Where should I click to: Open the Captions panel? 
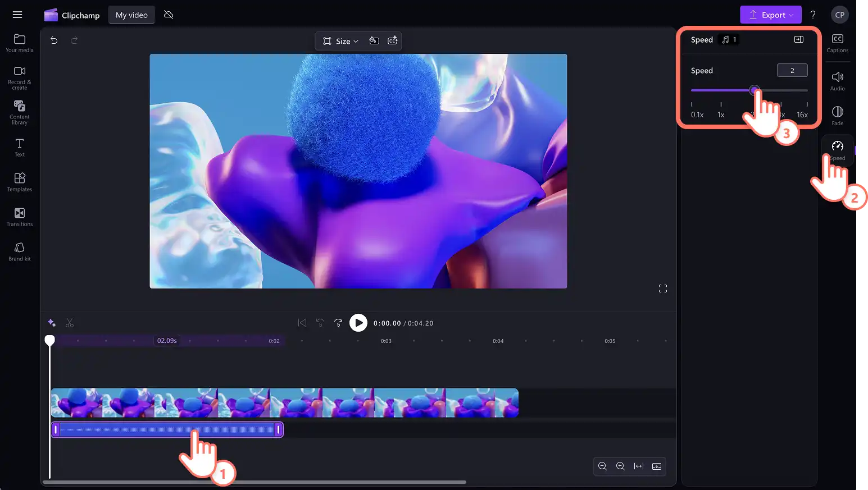tap(838, 43)
